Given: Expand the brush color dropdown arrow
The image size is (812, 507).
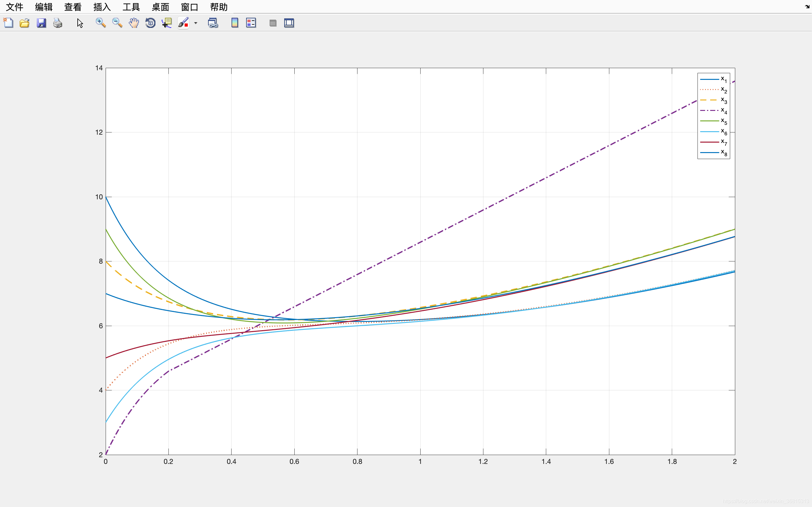Looking at the screenshot, I should (196, 23).
